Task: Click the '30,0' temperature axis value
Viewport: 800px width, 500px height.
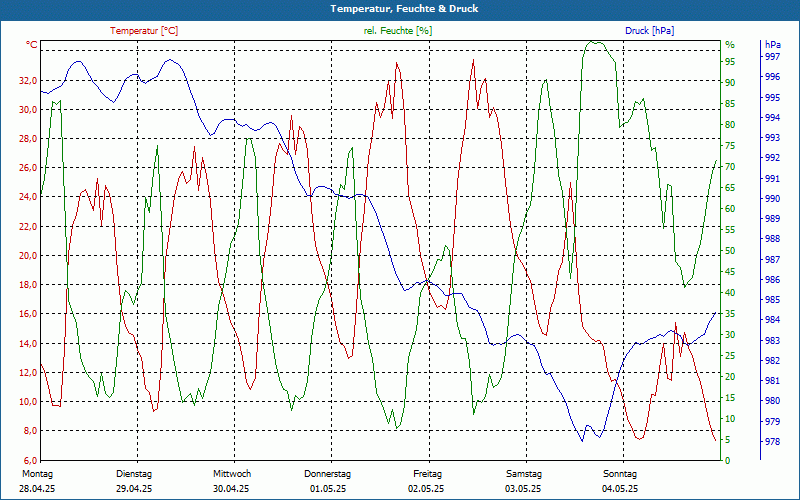Action: [x=29, y=110]
